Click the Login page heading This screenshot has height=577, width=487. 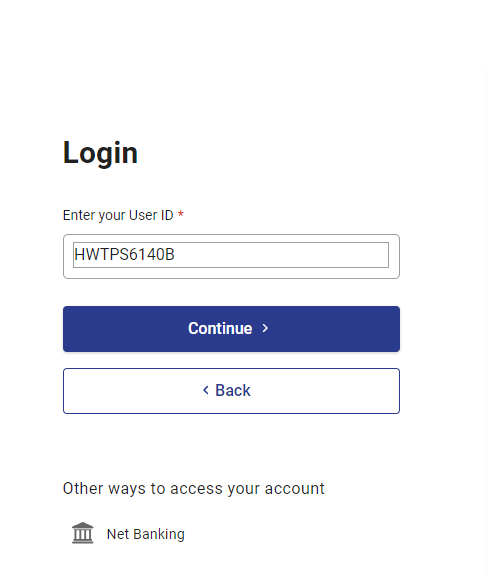tap(100, 153)
